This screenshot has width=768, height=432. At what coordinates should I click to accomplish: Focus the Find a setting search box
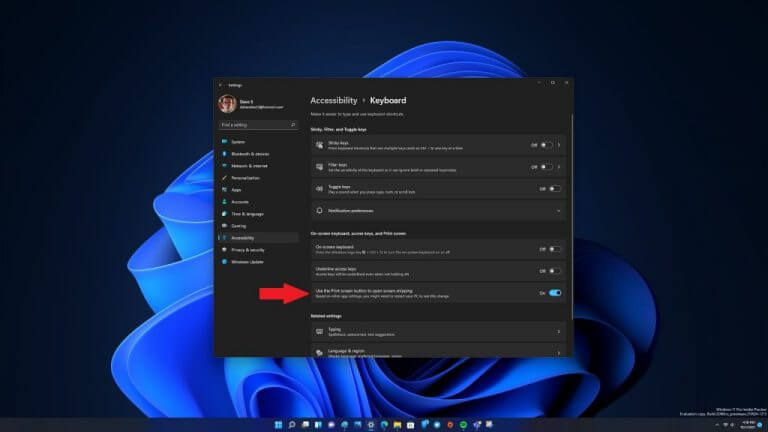tap(258, 125)
